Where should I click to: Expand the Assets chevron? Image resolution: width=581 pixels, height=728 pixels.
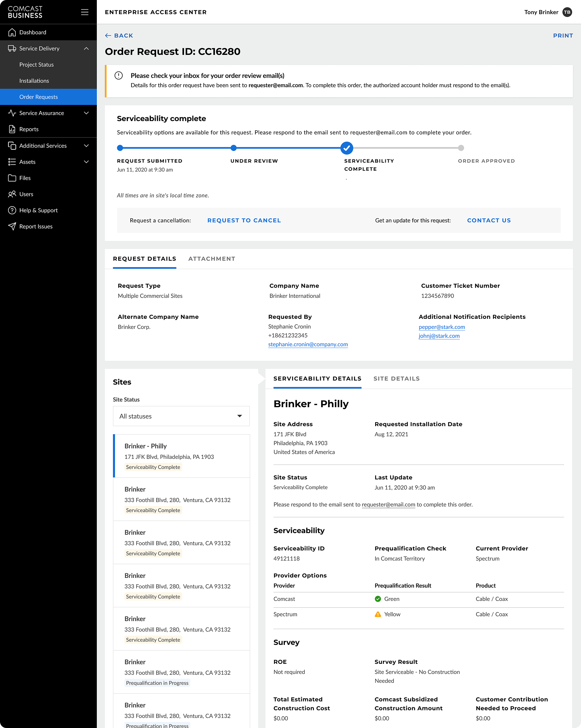click(86, 162)
